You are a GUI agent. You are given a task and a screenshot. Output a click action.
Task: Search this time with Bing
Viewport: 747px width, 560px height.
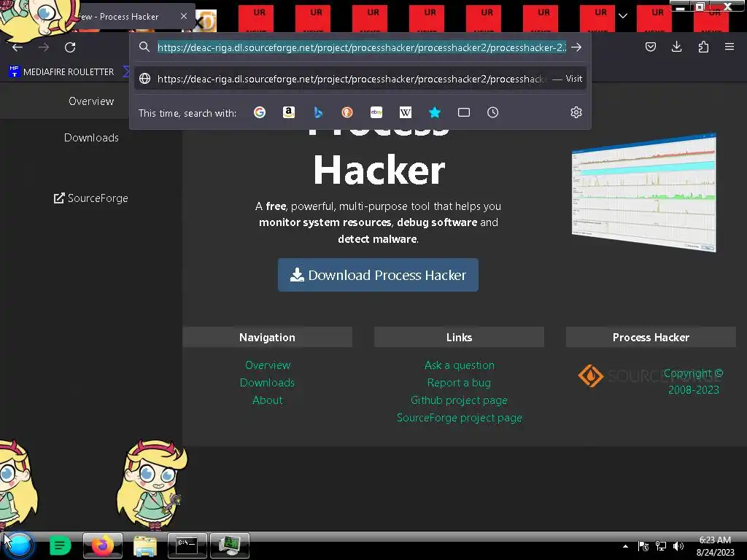pos(318,112)
